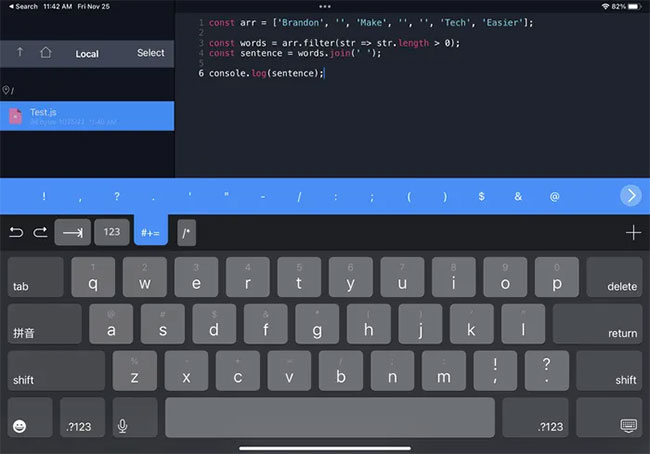Tap line number 6 in gutter

point(201,73)
